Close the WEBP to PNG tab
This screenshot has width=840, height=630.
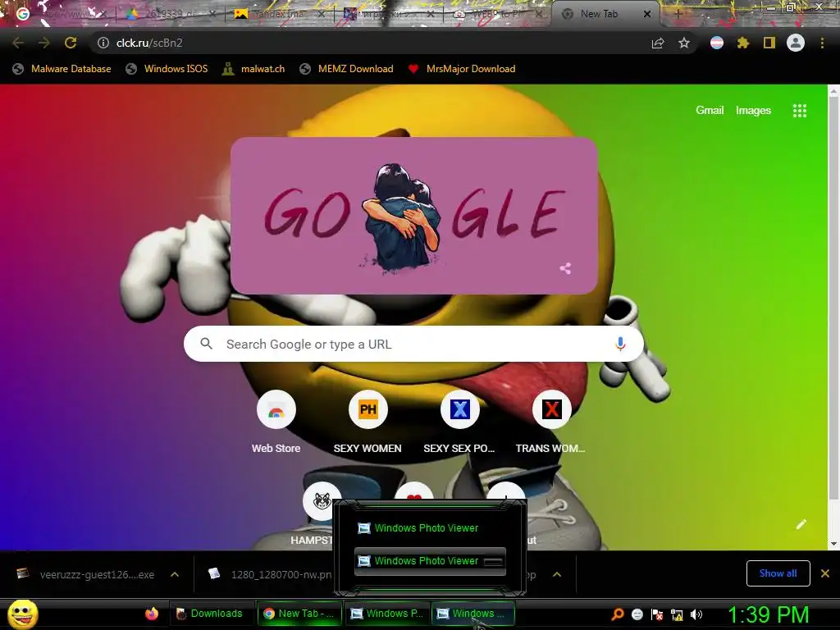click(539, 14)
